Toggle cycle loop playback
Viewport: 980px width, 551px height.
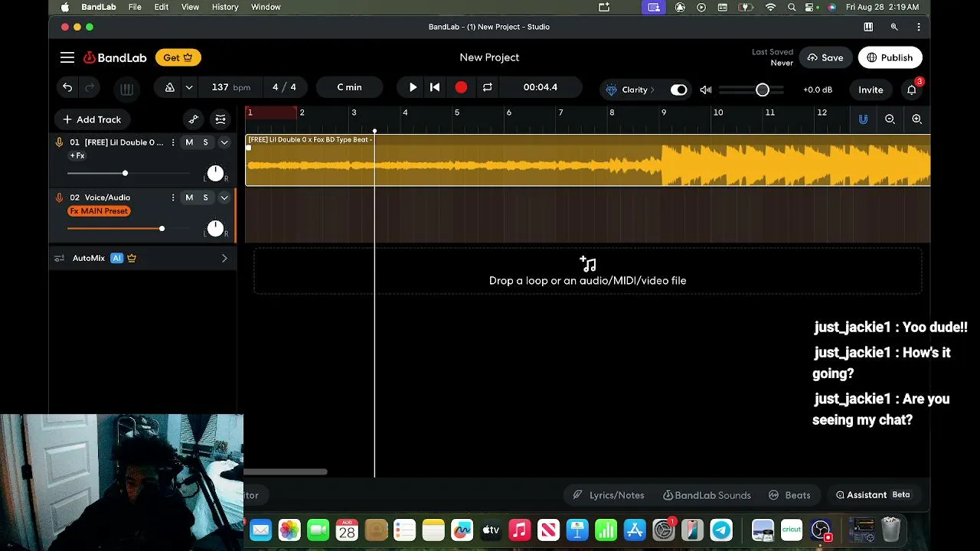[487, 87]
